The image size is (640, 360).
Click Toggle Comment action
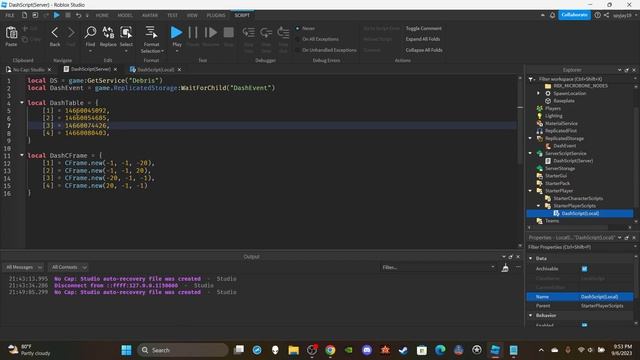tap(424, 29)
